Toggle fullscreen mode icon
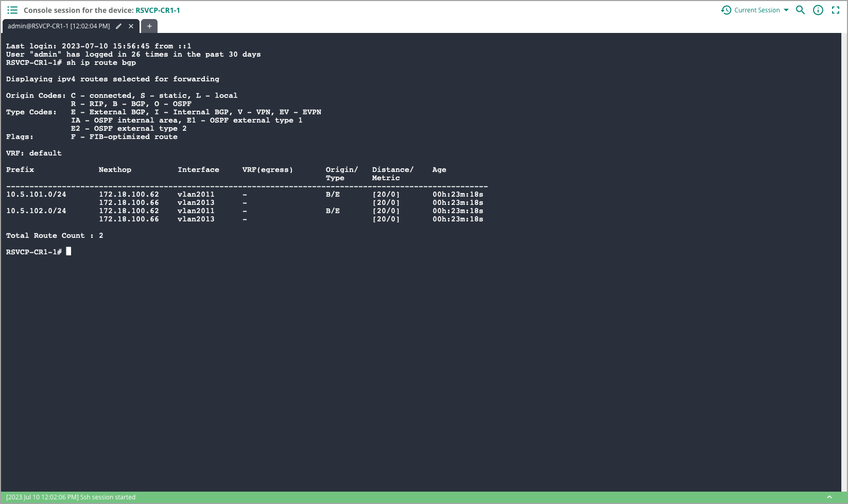This screenshot has height=504, width=848. click(x=836, y=10)
